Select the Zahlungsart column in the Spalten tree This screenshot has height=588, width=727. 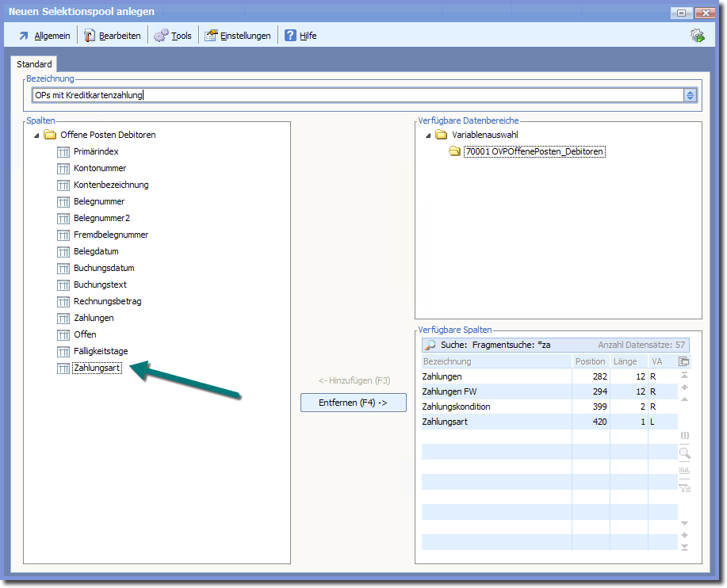click(97, 368)
